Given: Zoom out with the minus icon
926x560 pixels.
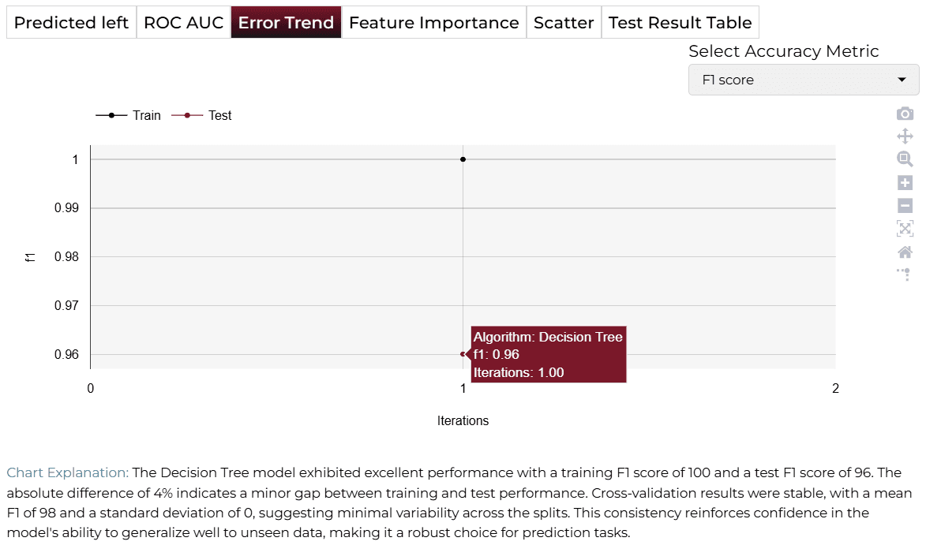Looking at the screenshot, I should coord(905,205).
